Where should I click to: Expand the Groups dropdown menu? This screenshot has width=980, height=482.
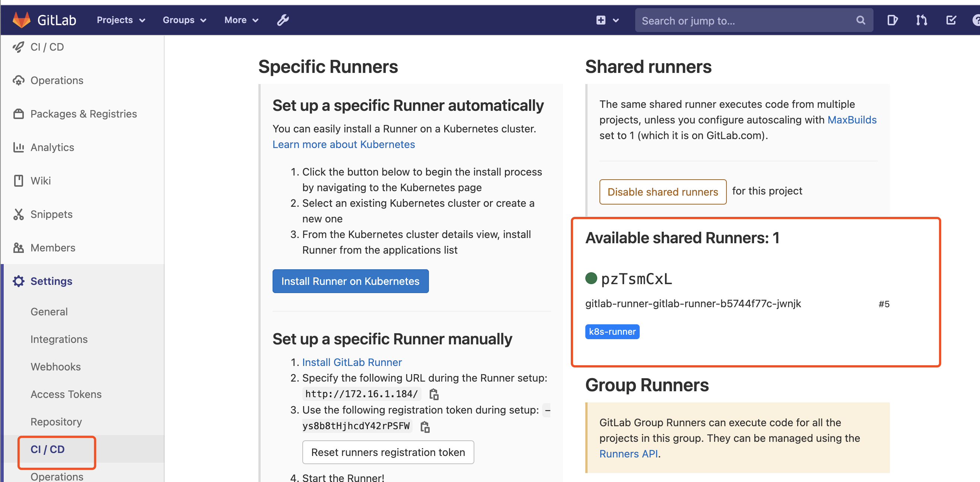pos(184,20)
